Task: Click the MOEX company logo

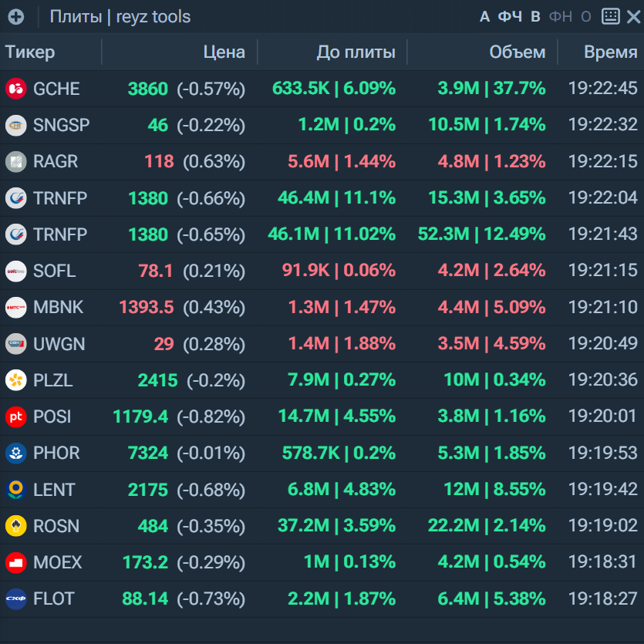Action: pos(16,563)
